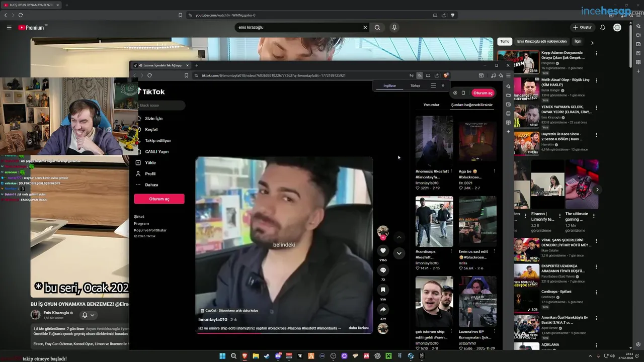
Task: Click the translate icon in TikTok address bar
Action: (420, 75)
